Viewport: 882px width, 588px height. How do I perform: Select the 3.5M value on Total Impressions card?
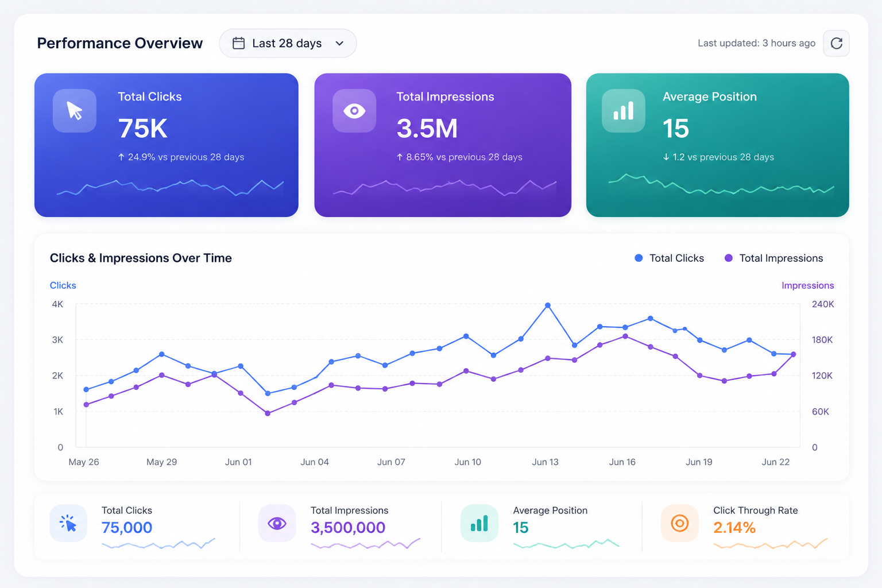tap(427, 129)
